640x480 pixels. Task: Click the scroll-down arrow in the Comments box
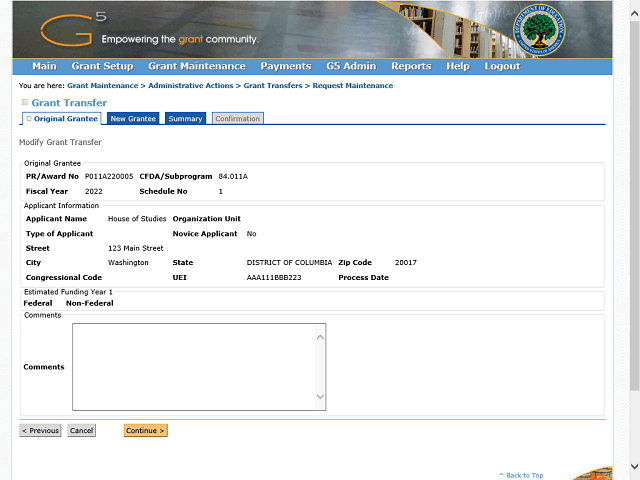pyautogui.click(x=320, y=396)
